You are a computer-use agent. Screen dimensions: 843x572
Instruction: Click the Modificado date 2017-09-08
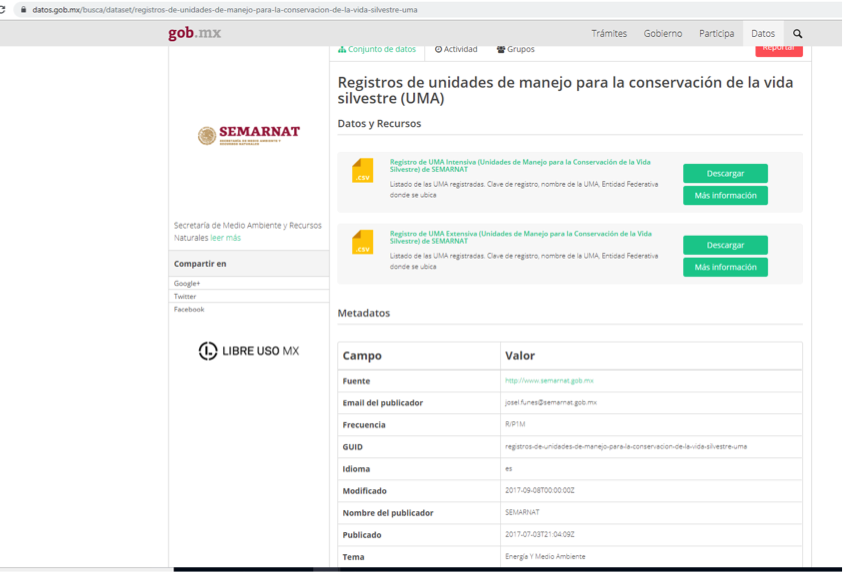tap(540, 490)
